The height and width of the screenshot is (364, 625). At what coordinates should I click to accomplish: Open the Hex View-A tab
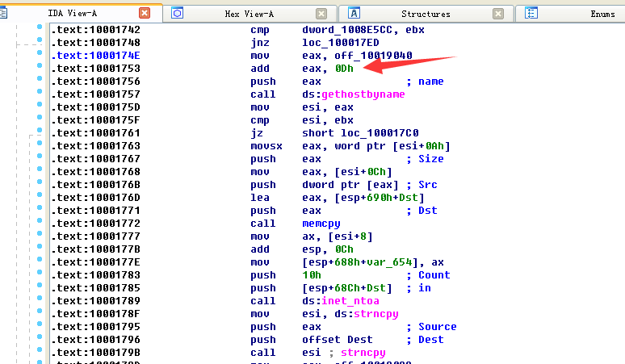pyautogui.click(x=250, y=14)
